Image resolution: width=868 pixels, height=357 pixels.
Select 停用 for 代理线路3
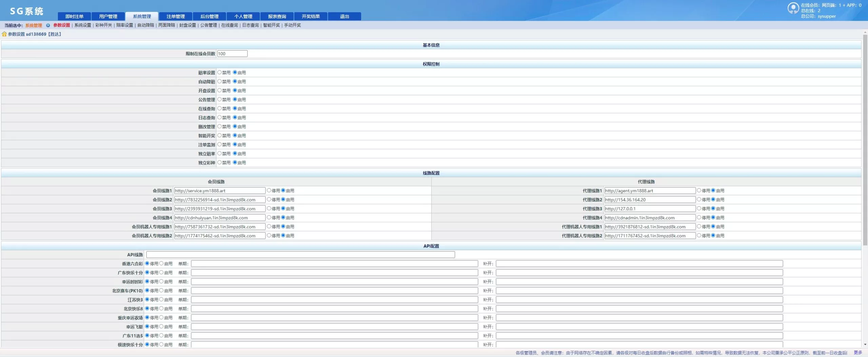699,209
